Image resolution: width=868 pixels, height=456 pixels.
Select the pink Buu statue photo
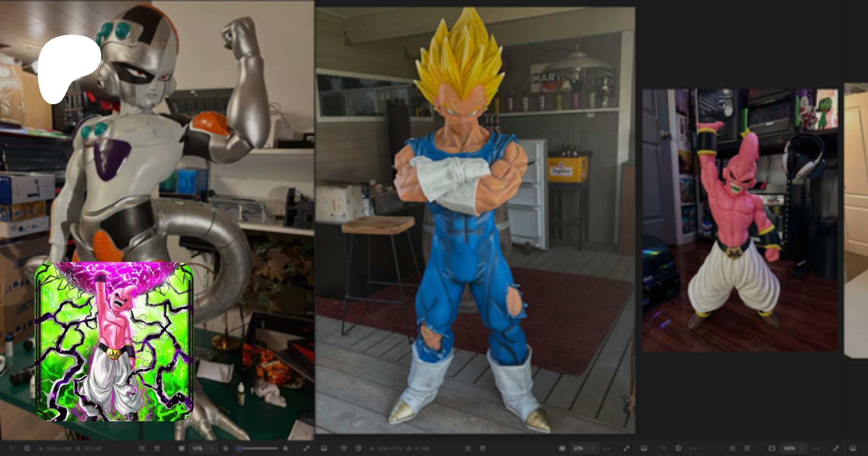(740, 220)
